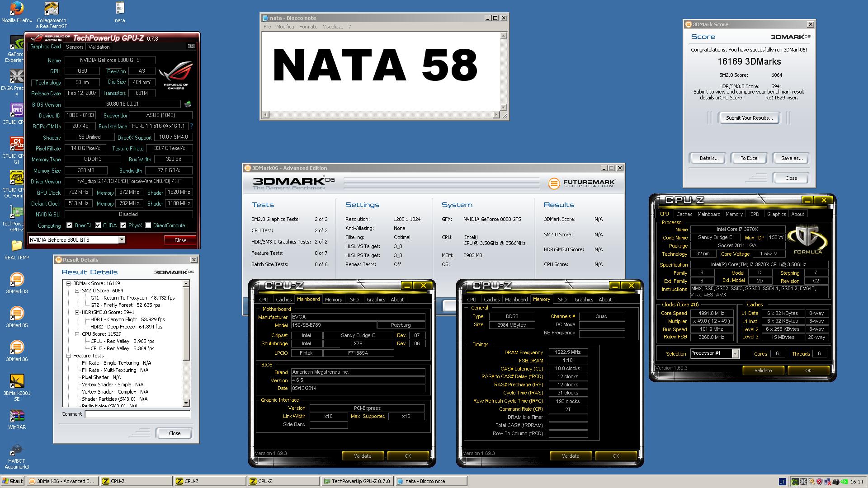Collapse the HDR/SM3.0 Score: 5941 tree node
This screenshot has height=488, width=868.
pos(77,312)
